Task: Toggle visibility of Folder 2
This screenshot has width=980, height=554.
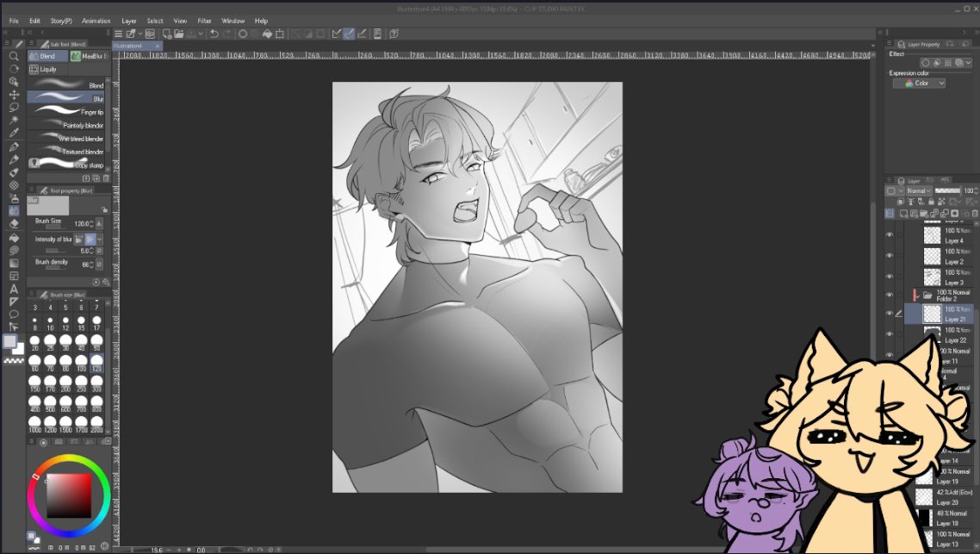Action: [890, 293]
